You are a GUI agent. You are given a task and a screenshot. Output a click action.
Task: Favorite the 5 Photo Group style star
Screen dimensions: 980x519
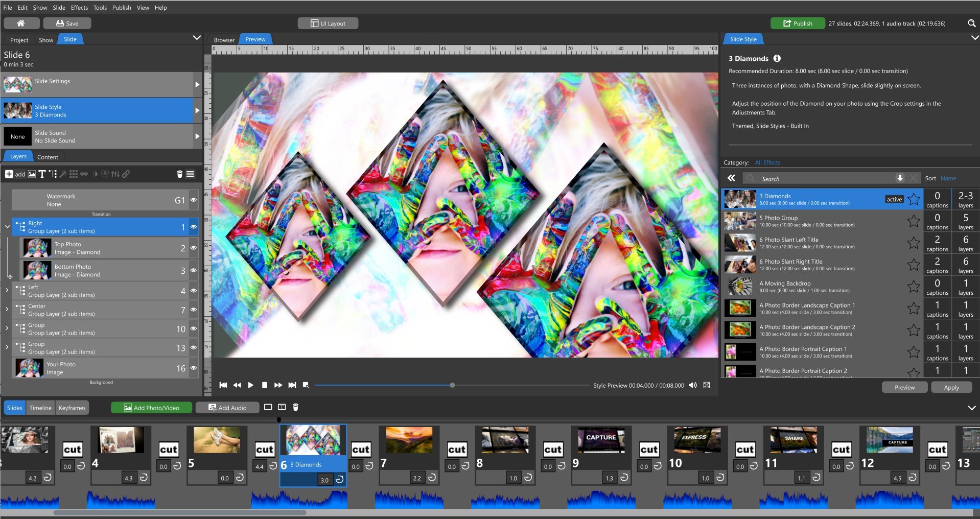(x=913, y=221)
